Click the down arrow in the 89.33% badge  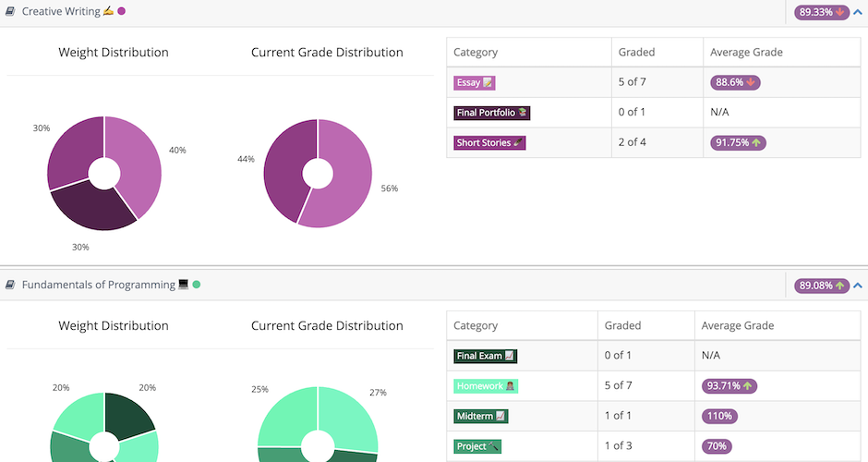(x=839, y=12)
